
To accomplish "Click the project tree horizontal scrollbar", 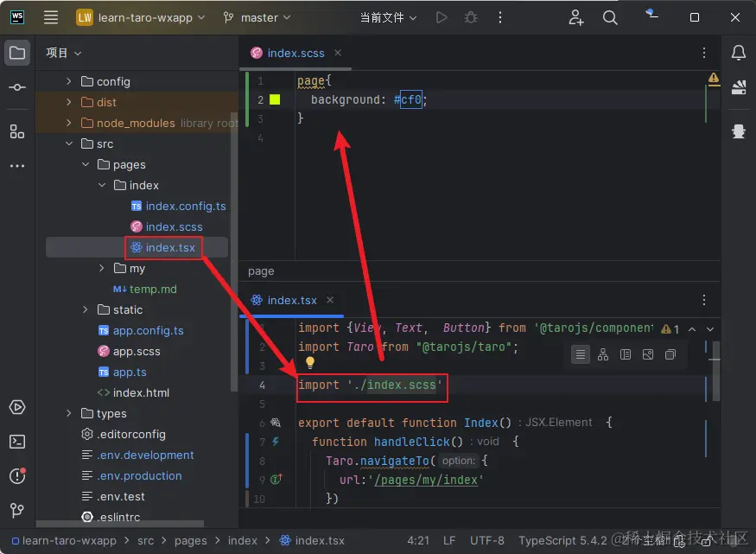I will click(x=119, y=524).
